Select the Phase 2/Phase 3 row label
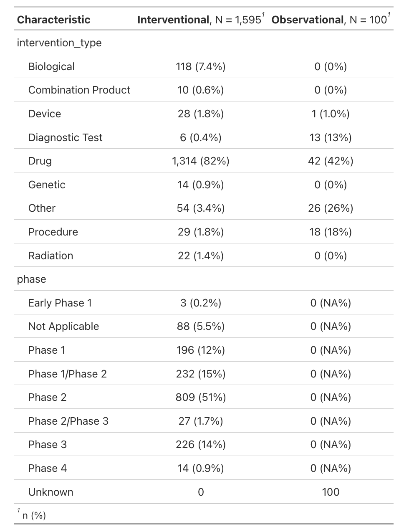 68,421
